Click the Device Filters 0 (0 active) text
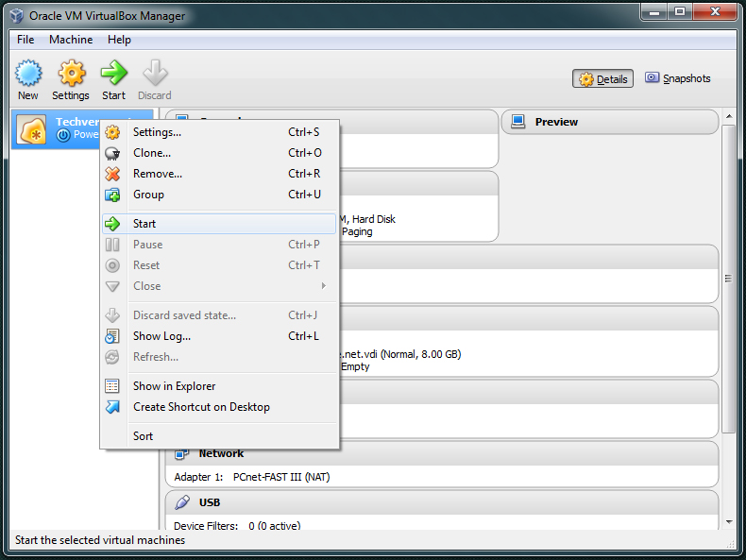 tap(237, 525)
